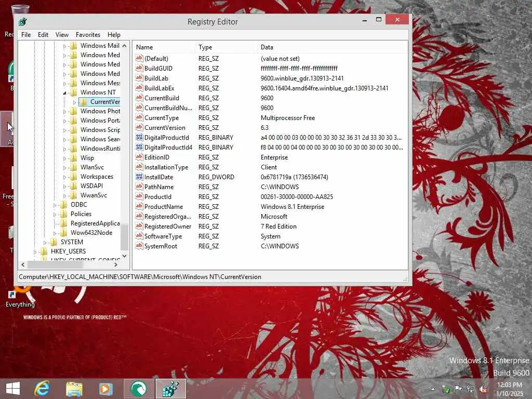Open File Explorer from the taskbar
Image resolution: width=532 pixels, height=399 pixels.
pos(74,389)
